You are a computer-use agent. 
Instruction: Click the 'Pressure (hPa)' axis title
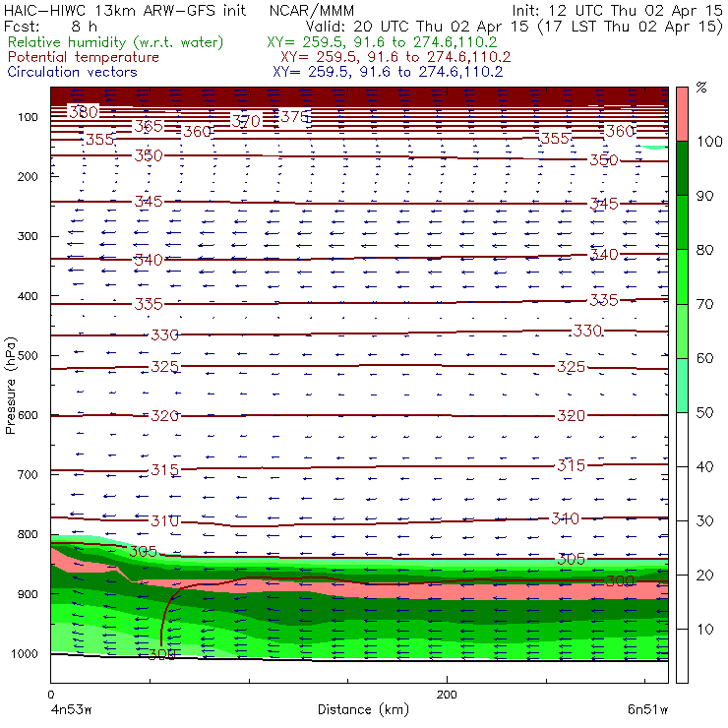point(11,386)
